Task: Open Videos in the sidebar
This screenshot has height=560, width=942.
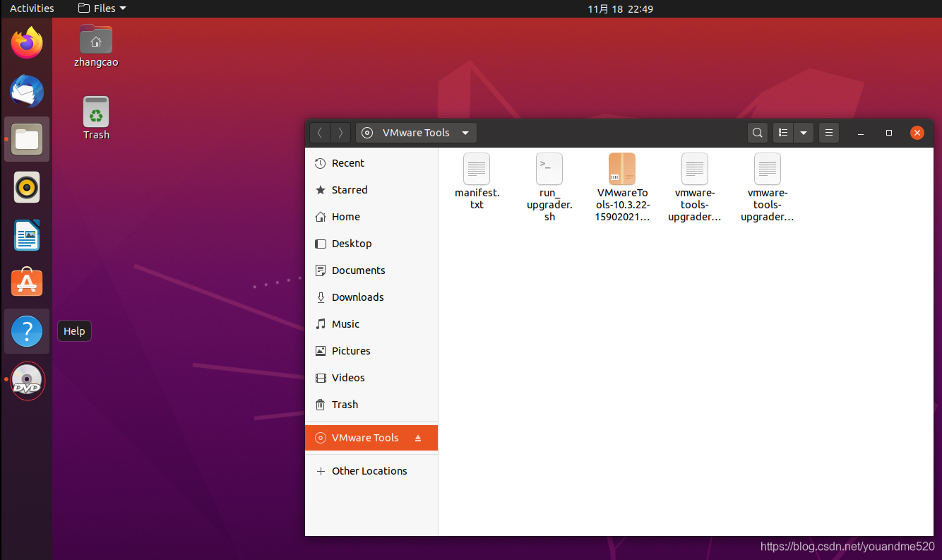Action: (371, 378)
